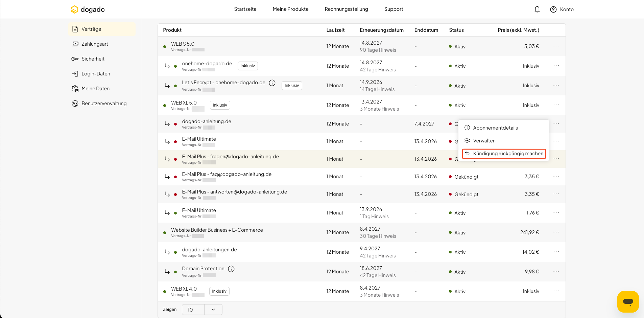This screenshot has height=318, width=644.
Task: Click the Inklusiv badge for onehome-dogado.de
Action: tap(248, 66)
